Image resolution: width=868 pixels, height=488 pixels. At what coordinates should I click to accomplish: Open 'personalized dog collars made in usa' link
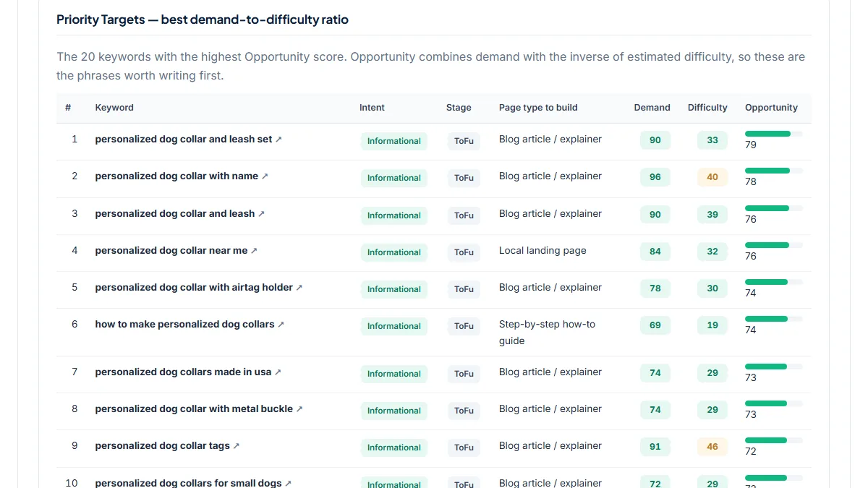[183, 372]
